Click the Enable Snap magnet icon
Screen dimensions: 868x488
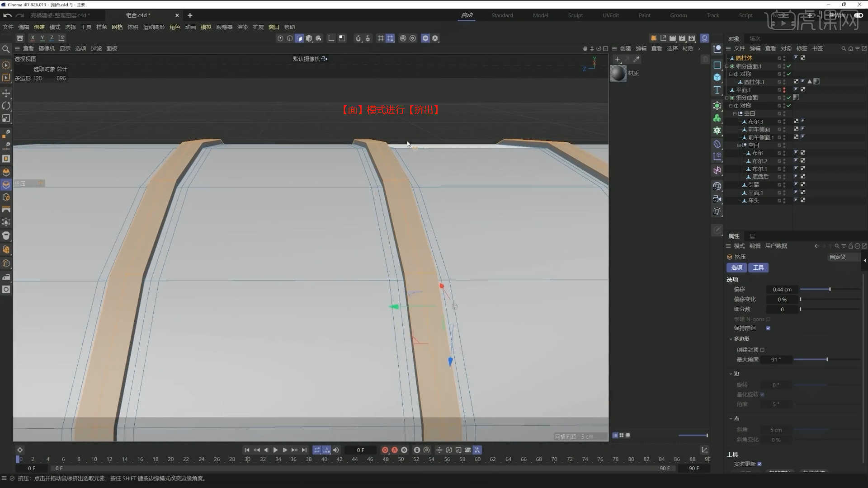pos(358,38)
